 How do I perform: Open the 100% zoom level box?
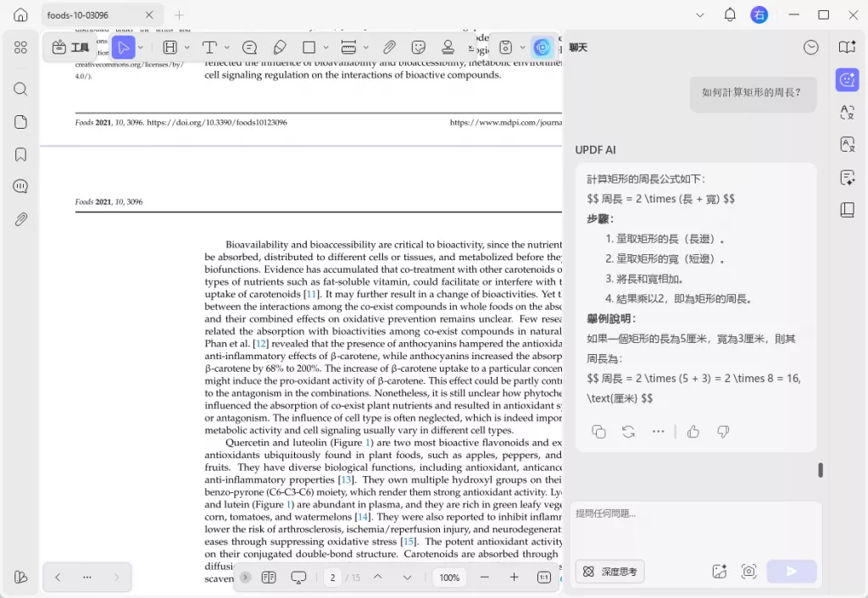pos(449,578)
